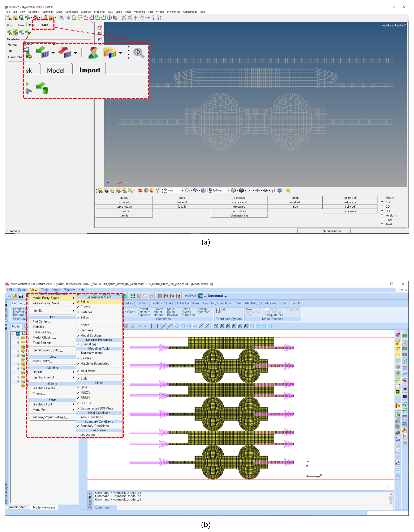Click the midsurface panel button
414x532 pixels.
239,211
